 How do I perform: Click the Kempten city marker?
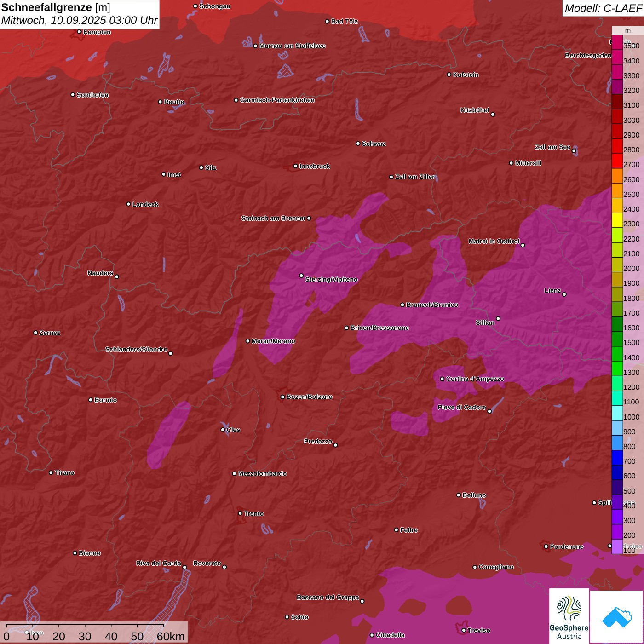coord(79,32)
